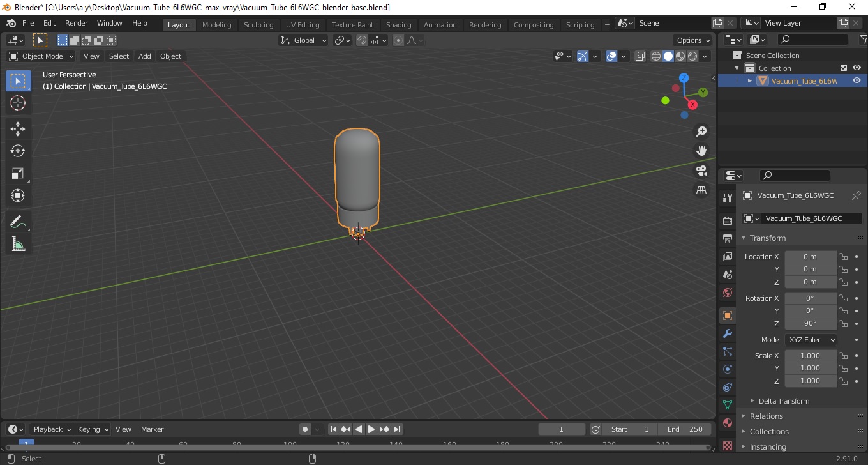Image resolution: width=868 pixels, height=465 pixels.
Task: Pick the Select Box tool
Action: 18,81
